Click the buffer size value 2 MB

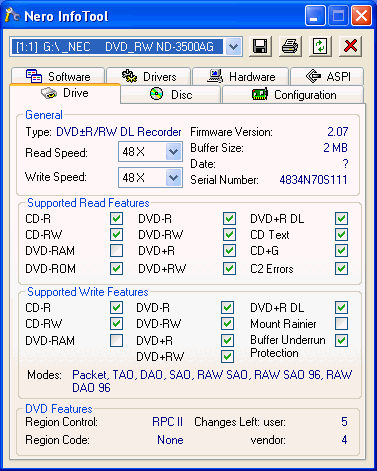[335, 148]
